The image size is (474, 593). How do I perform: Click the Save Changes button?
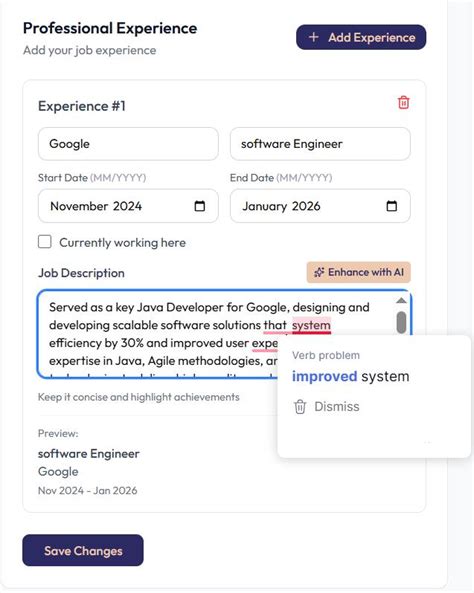coord(83,551)
